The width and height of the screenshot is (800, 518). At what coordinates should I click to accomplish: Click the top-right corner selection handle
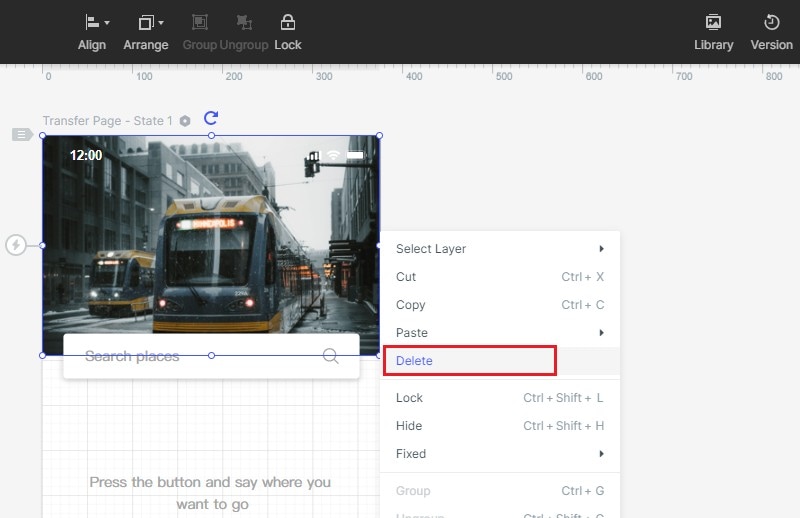pyautogui.click(x=380, y=136)
